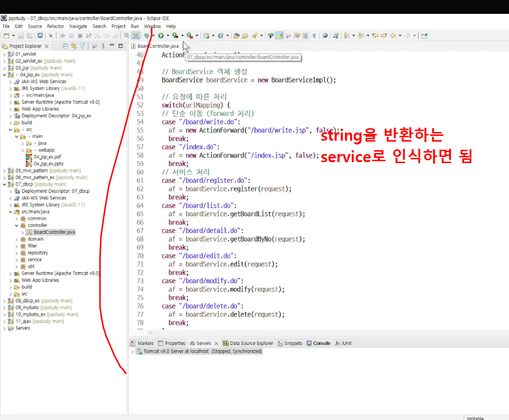
Task: Open the File menu
Action: coord(6,26)
